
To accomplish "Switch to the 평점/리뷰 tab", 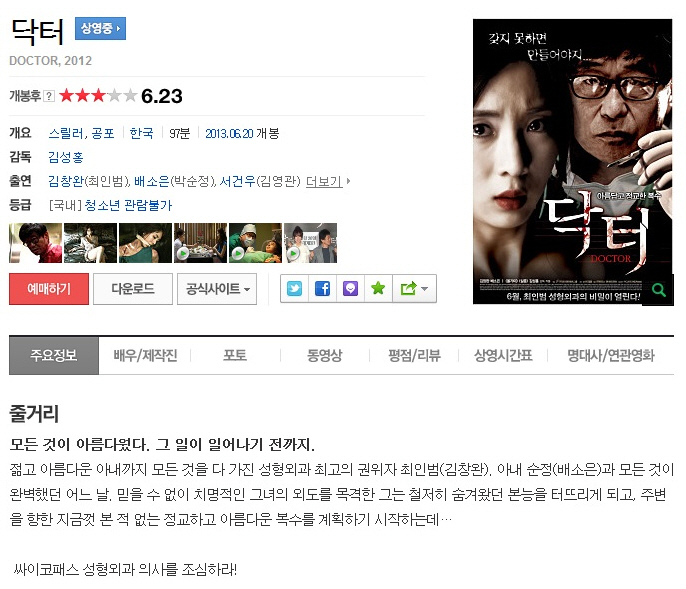I will 414,355.
